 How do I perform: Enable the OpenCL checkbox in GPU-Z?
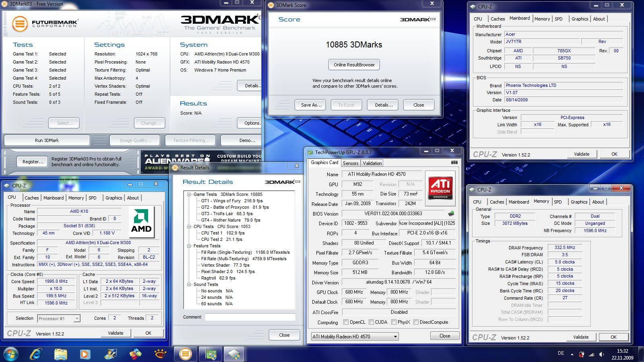[x=346, y=322]
